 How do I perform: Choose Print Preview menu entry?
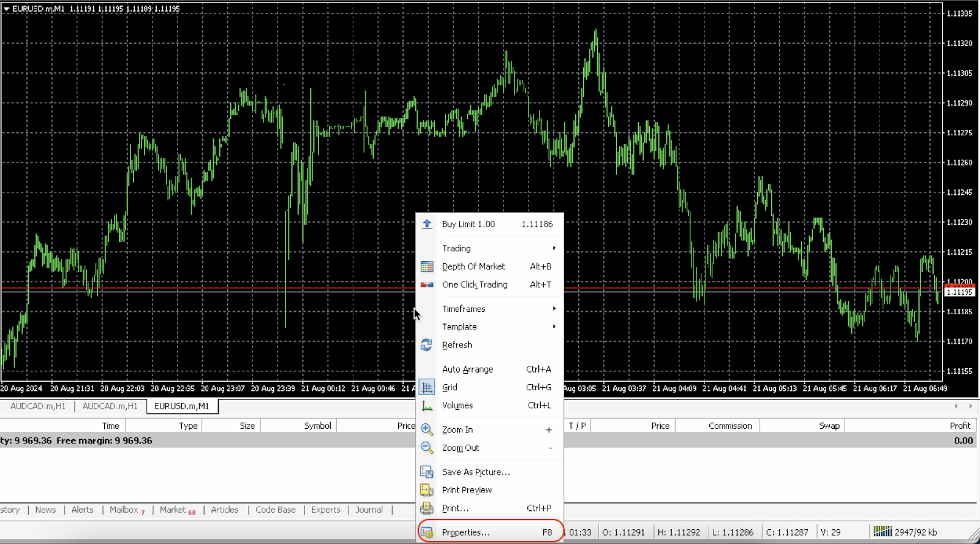tap(489, 490)
